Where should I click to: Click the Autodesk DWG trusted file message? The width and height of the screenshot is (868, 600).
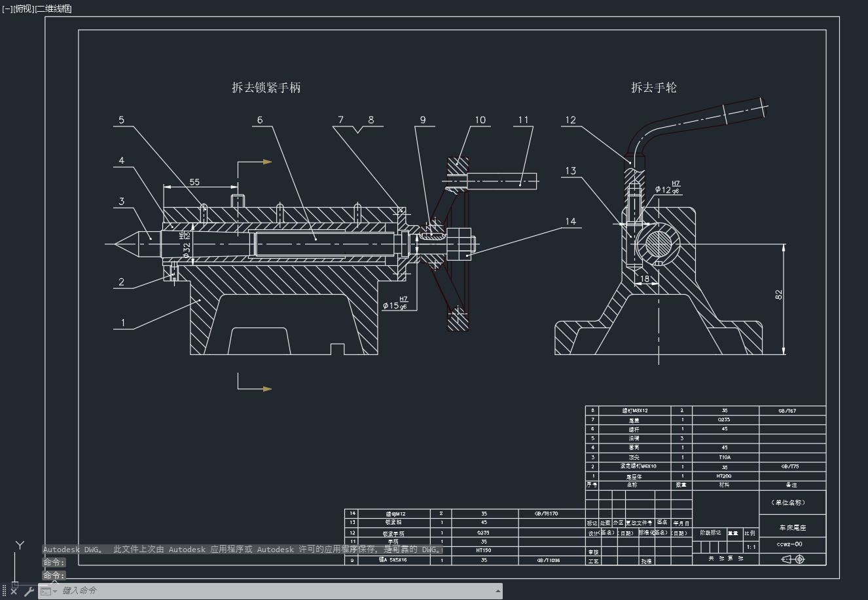[243, 550]
